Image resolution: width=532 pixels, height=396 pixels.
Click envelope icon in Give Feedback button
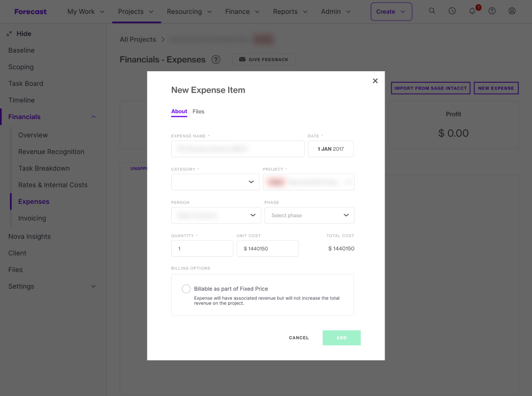point(242,59)
